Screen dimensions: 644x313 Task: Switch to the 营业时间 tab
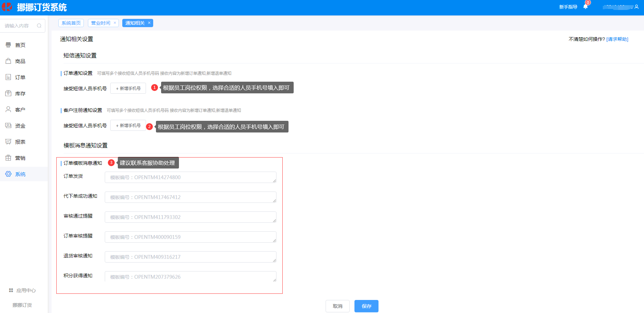coord(101,23)
